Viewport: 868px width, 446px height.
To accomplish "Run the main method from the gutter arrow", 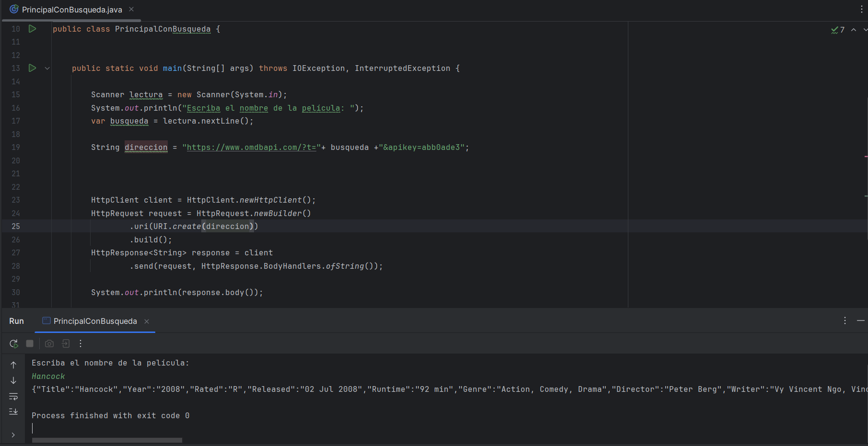I will pyautogui.click(x=32, y=68).
